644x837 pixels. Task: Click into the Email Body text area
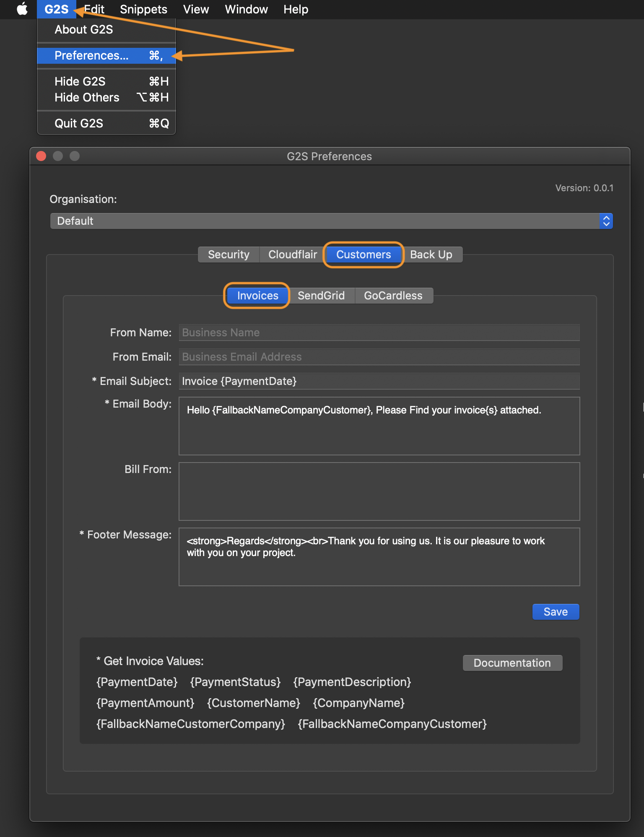pyautogui.click(x=379, y=426)
